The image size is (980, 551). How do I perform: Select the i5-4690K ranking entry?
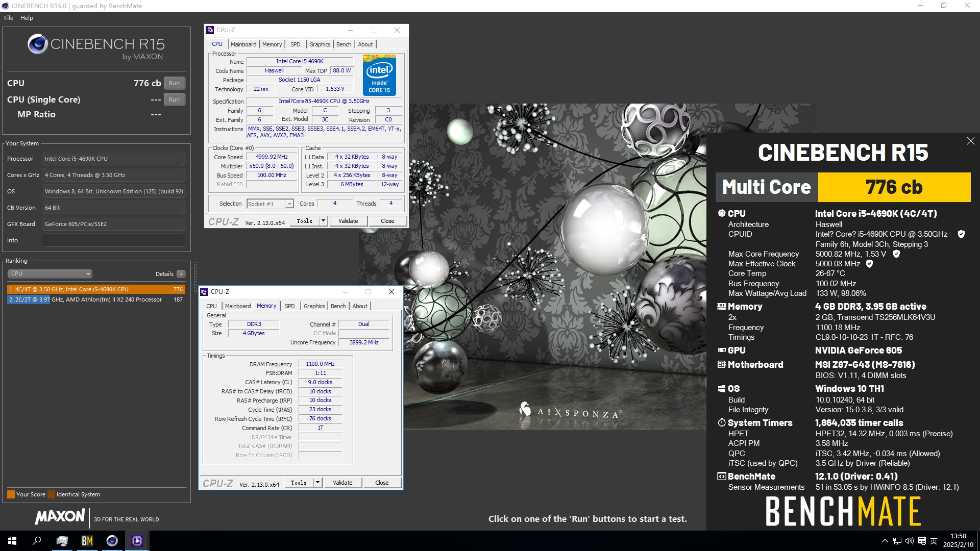click(96, 289)
